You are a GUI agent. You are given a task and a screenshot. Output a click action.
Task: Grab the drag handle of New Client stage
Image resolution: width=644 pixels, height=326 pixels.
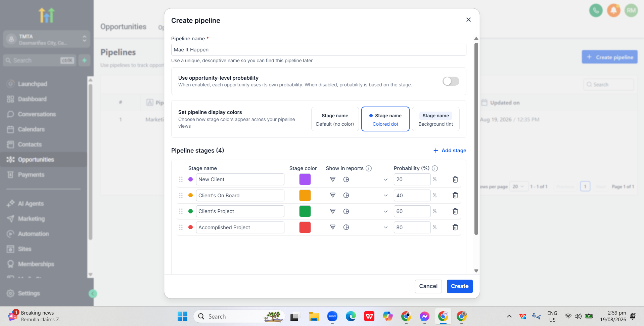181,179
